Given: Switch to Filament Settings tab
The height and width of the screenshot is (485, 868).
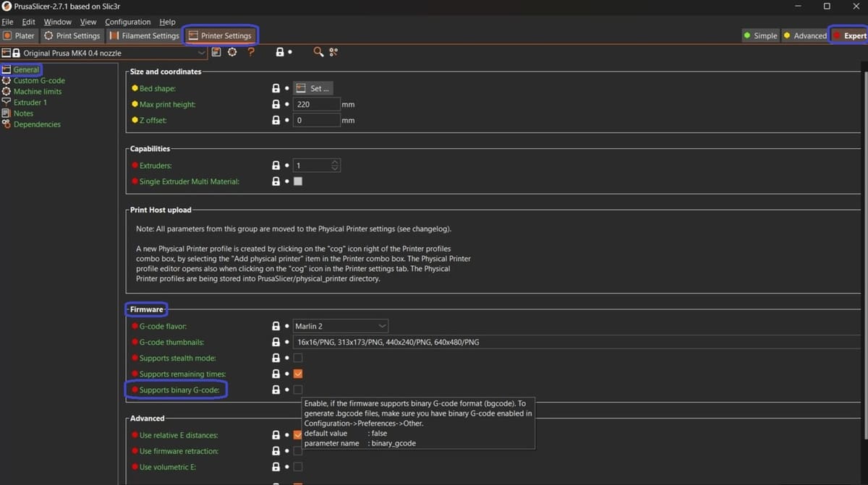Looking at the screenshot, I should click(145, 35).
